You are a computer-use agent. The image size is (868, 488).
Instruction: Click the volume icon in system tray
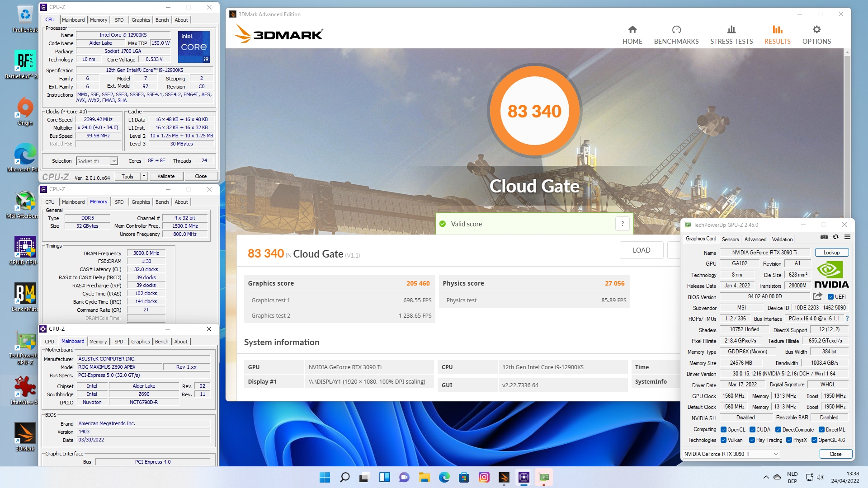[820, 477]
